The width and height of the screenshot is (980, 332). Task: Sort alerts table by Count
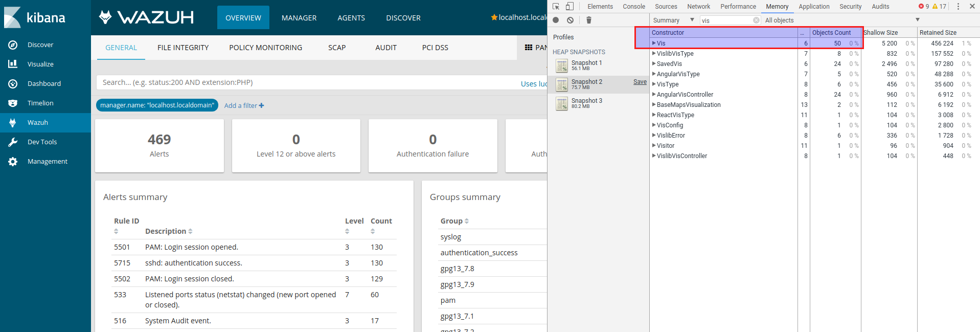373,231
